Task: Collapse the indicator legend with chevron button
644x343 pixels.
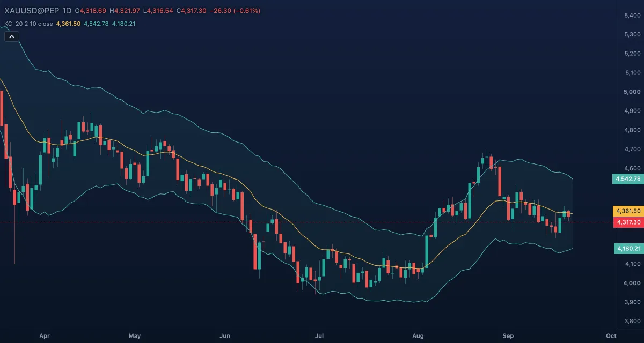Action: click(12, 36)
